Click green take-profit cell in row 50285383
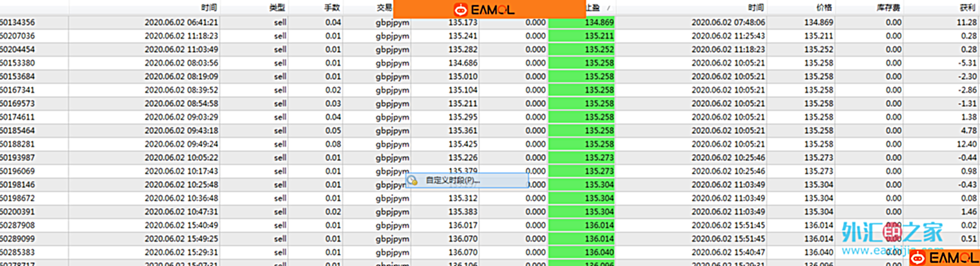 point(582,252)
